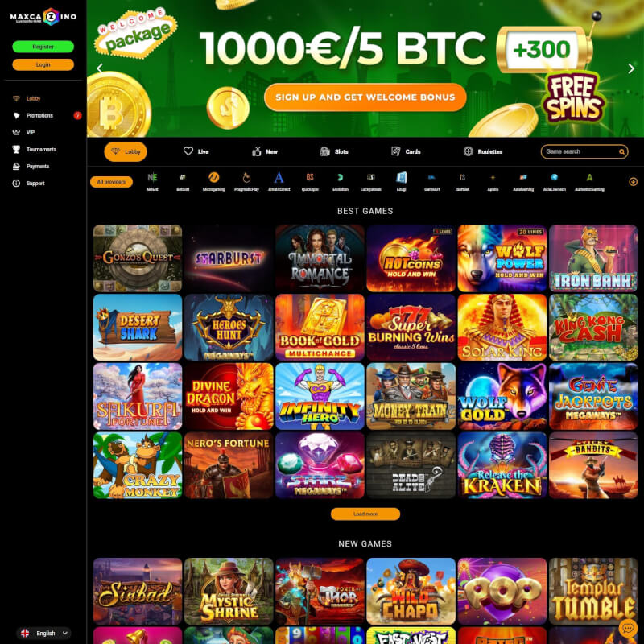Sign up and get welcome bonus

365,97
